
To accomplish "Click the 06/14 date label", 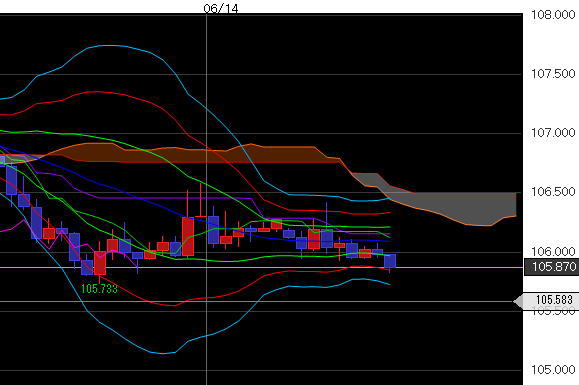I will tap(221, 8).
